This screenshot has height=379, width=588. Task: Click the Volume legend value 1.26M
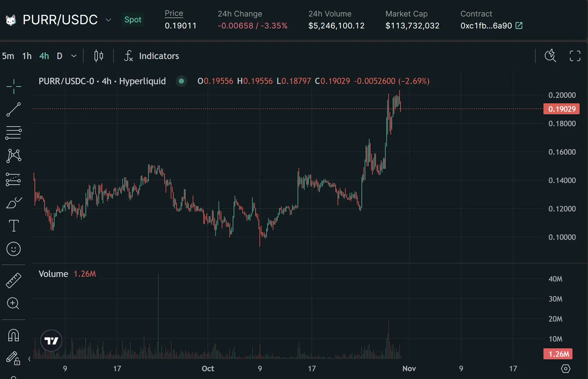(x=85, y=274)
